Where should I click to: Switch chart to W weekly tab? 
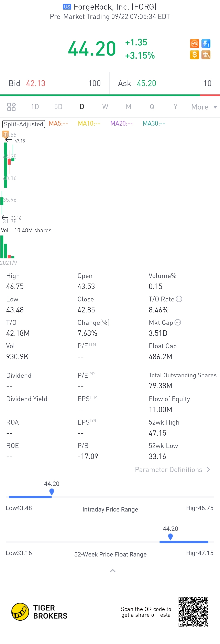[x=105, y=107]
